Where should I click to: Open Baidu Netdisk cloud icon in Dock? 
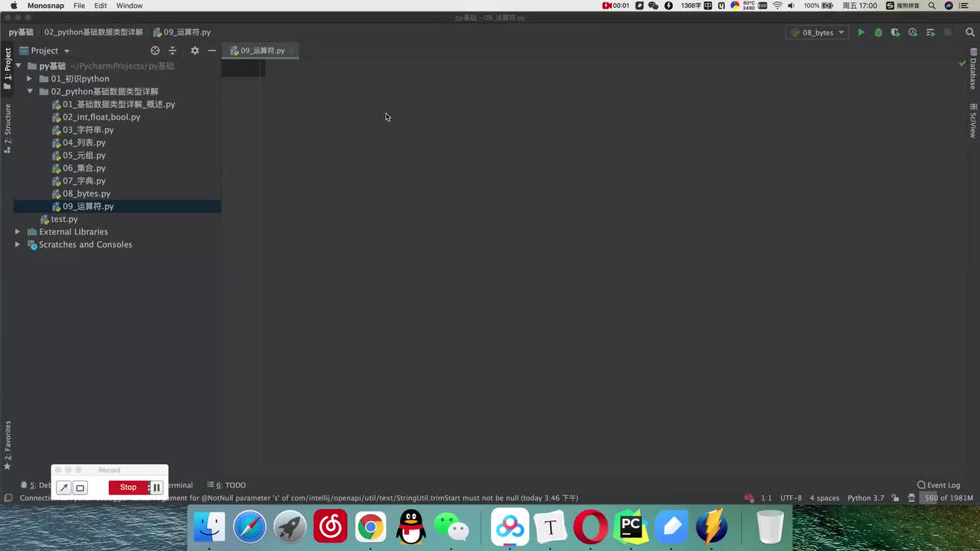(x=510, y=527)
